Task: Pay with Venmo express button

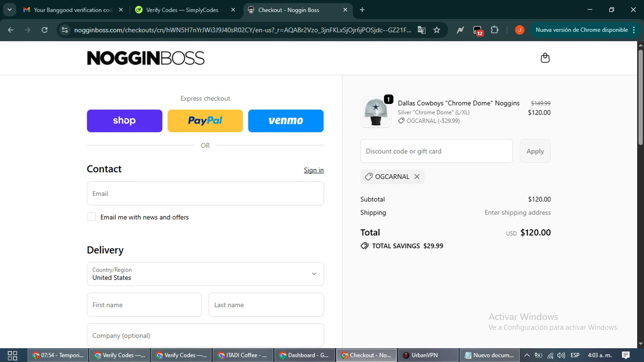Action: 286,121
